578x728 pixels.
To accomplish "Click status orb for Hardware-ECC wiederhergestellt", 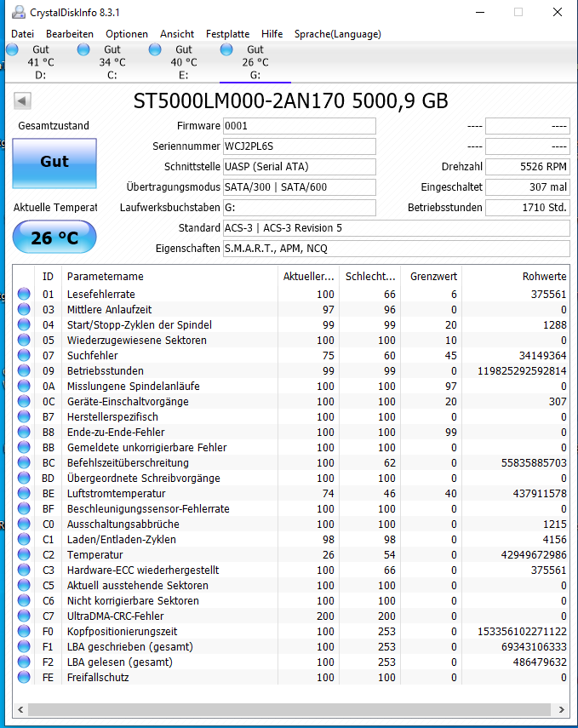I will (x=24, y=570).
